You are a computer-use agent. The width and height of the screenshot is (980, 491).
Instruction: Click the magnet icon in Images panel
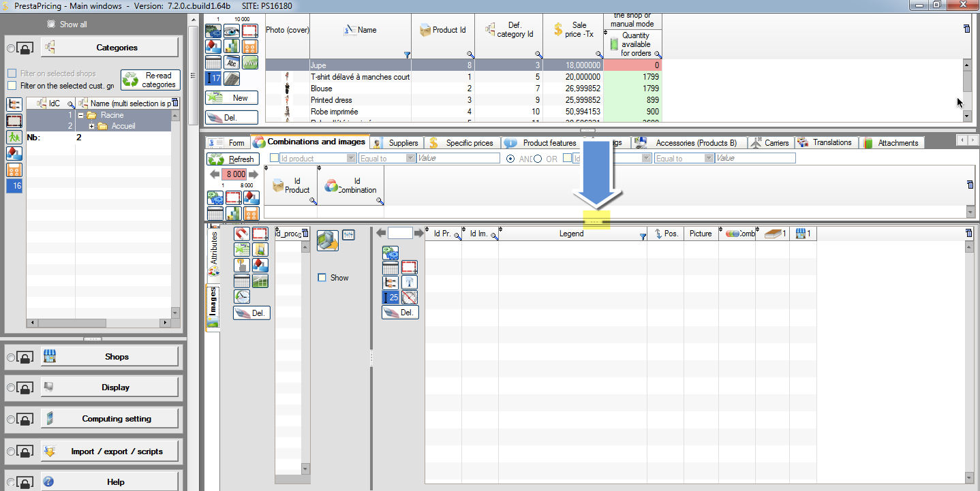[x=241, y=234]
